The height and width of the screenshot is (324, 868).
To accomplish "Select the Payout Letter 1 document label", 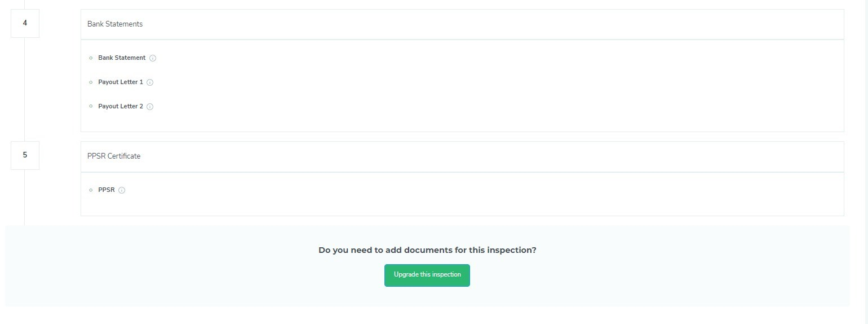I will click(x=121, y=82).
